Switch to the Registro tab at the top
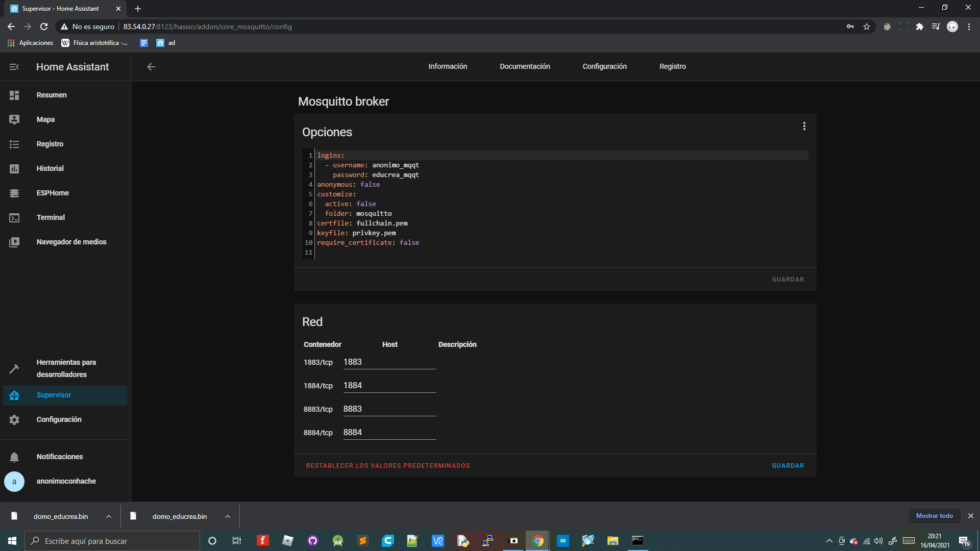The image size is (980, 551). 672,67
